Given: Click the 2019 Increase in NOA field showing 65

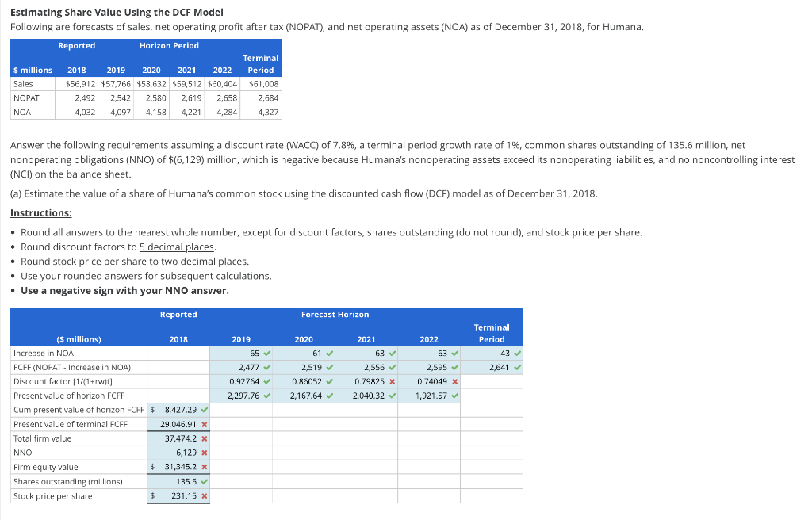Looking at the screenshot, I should click(241, 354).
